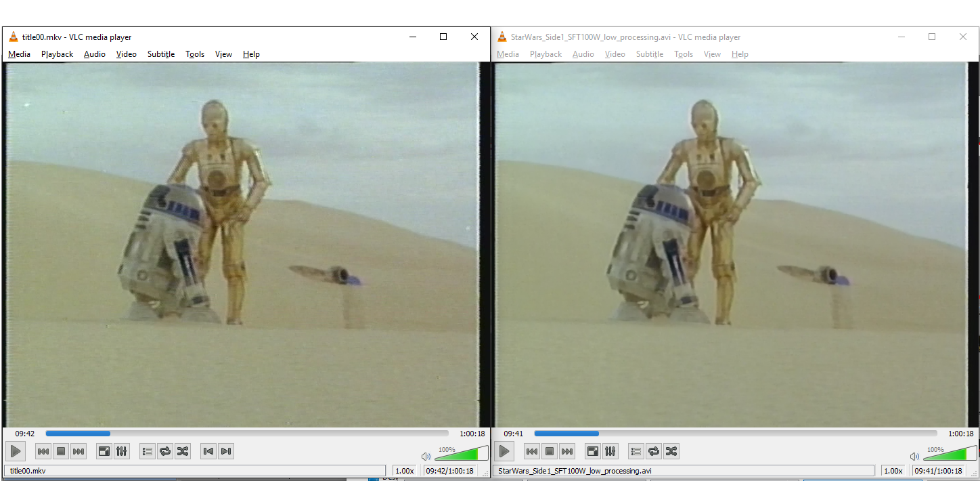Go to next chapter in title00.mkv window
This screenshot has height=481, width=980.
pyautogui.click(x=226, y=451)
